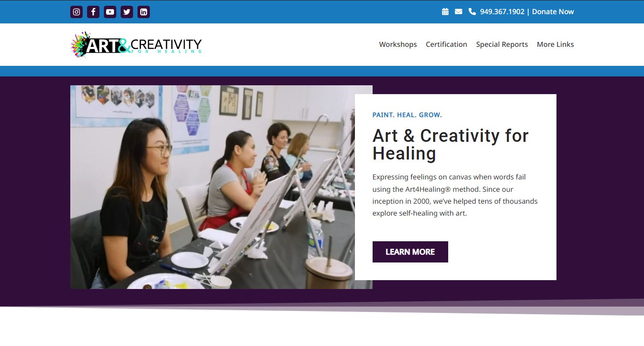Click the Art4Healing method description paragraph
The height and width of the screenshot is (346, 644).
[455, 195]
